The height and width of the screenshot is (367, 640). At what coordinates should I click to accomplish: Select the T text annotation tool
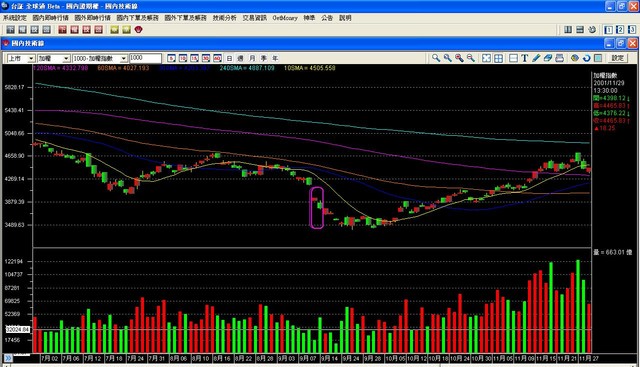(525, 58)
